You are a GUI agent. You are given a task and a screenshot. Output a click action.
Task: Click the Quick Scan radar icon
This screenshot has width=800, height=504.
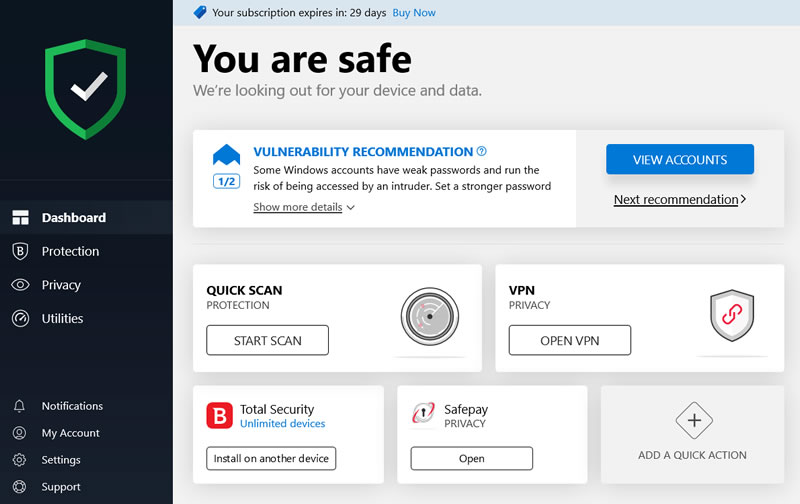click(x=430, y=316)
